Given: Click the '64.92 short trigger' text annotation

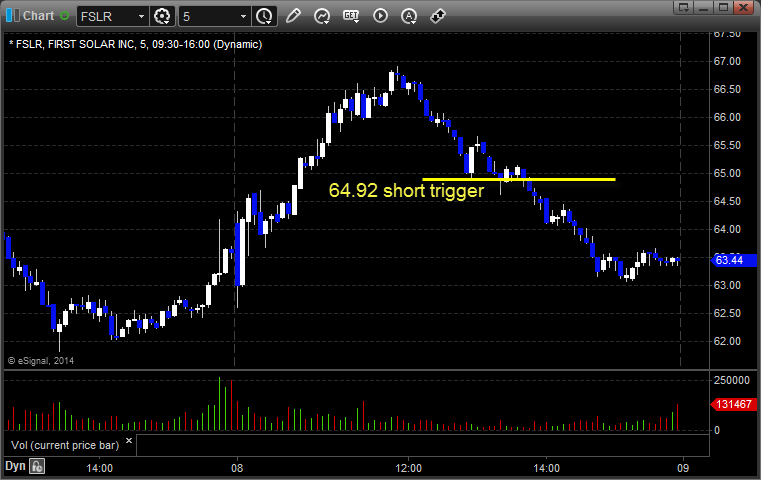Looking at the screenshot, I should click(406, 190).
